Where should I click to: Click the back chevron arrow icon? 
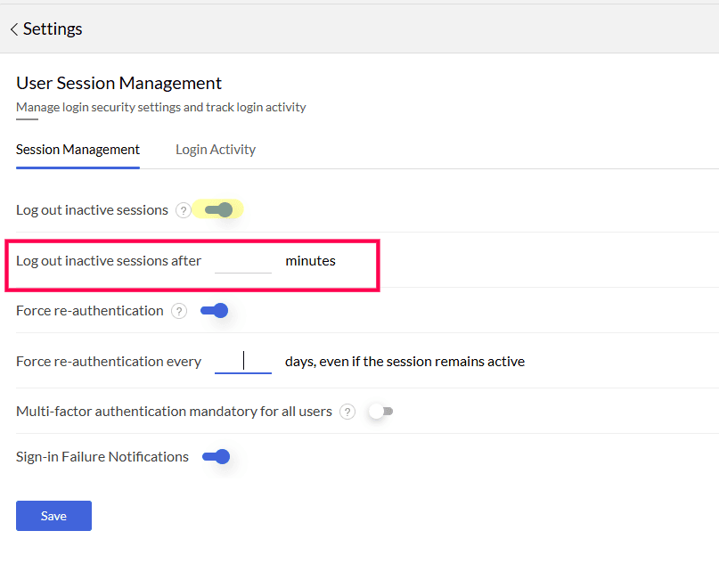tap(13, 29)
